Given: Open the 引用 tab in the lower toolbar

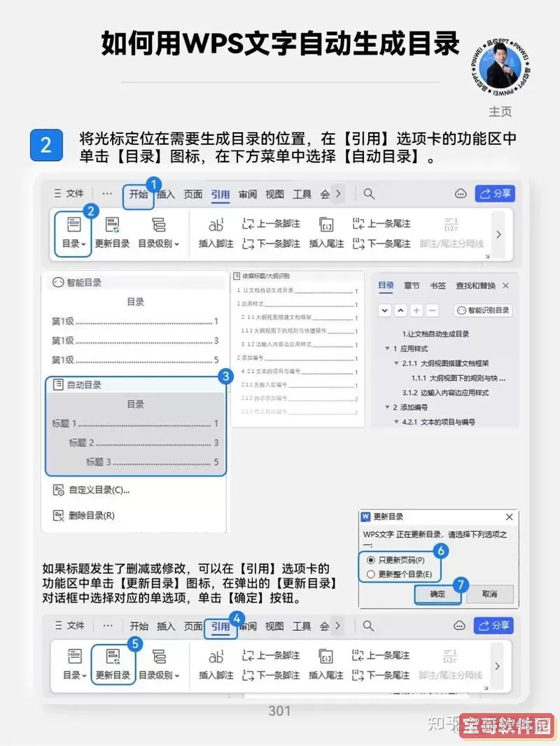Looking at the screenshot, I should pyautogui.click(x=220, y=626).
